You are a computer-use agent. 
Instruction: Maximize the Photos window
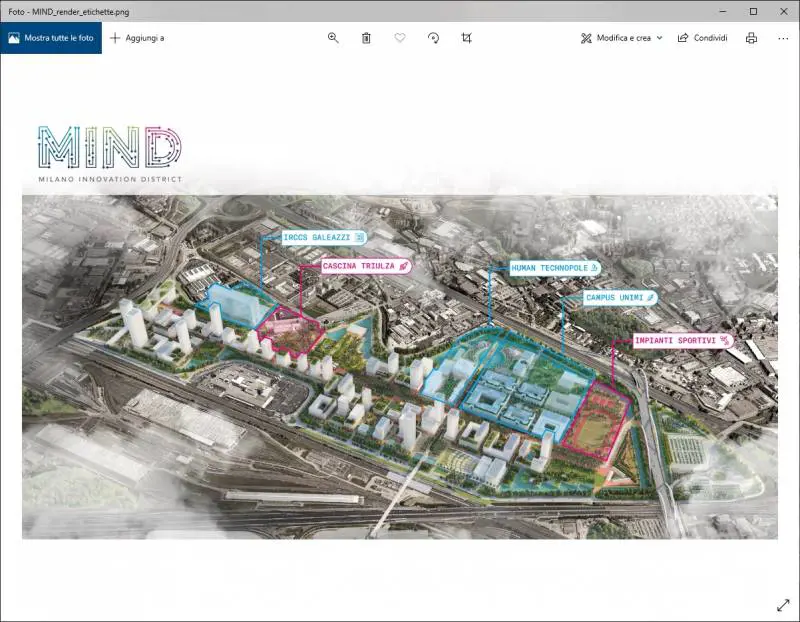[753, 11]
